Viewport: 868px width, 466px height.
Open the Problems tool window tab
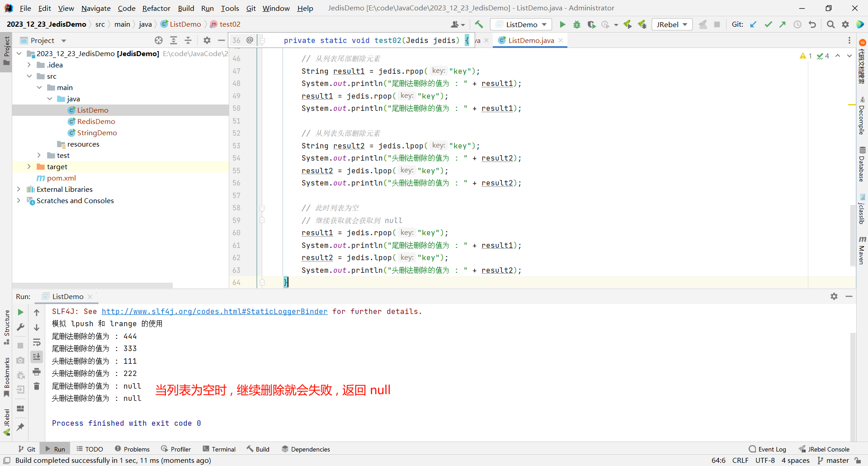pos(132,449)
